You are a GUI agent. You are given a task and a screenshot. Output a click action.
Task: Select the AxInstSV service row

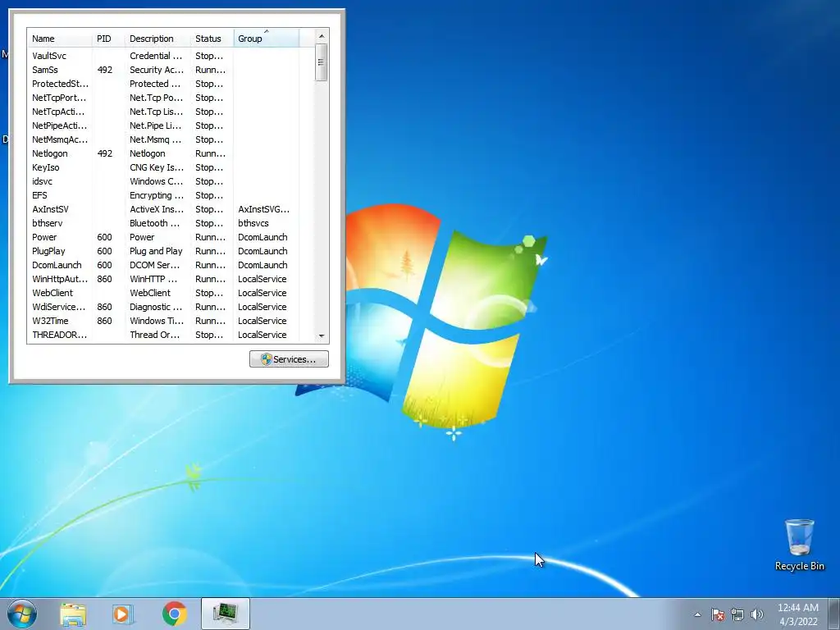pos(163,209)
